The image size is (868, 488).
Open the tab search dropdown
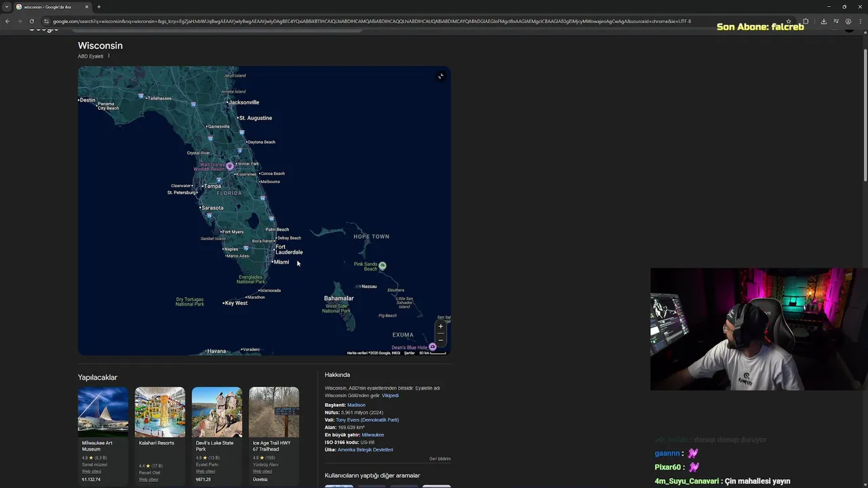7,7
